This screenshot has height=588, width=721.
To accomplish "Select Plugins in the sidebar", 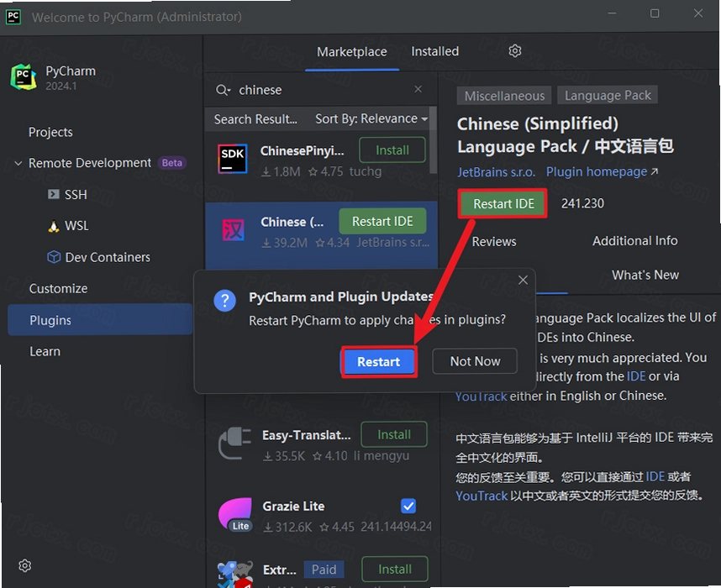I will (x=100, y=320).
